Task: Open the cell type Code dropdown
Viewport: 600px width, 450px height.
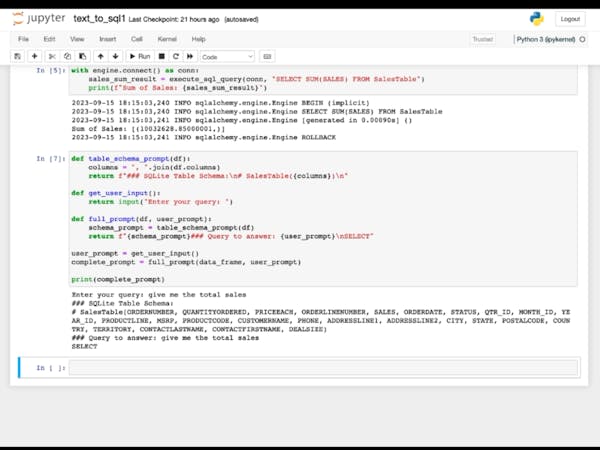Action: click(227, 57)
